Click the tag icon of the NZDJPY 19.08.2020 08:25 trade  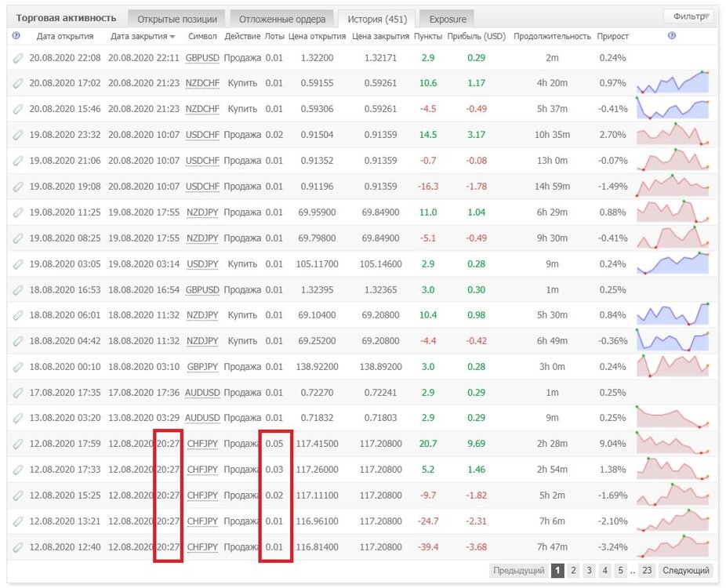(x=17, y=238)
